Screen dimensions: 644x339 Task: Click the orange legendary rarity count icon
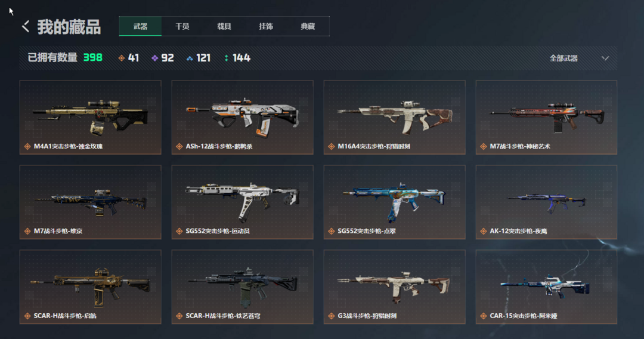point(122,58)
